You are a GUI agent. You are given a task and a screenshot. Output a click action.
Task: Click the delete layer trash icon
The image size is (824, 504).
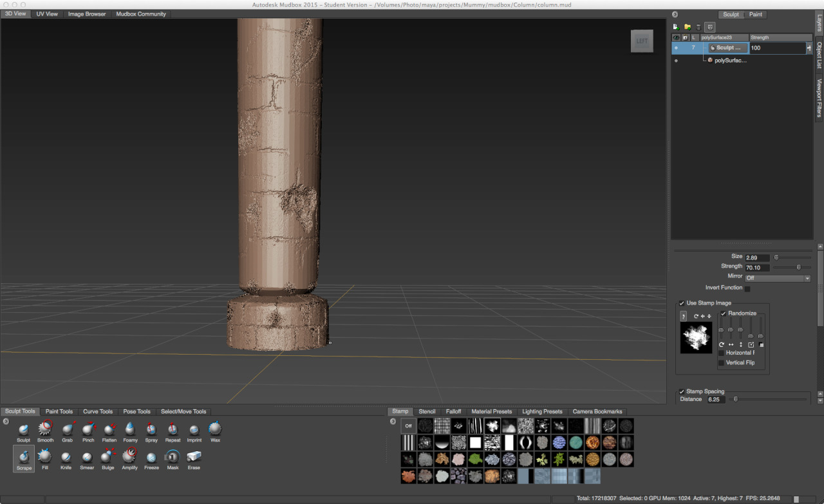pyautogui.click(x=698, y=27)
